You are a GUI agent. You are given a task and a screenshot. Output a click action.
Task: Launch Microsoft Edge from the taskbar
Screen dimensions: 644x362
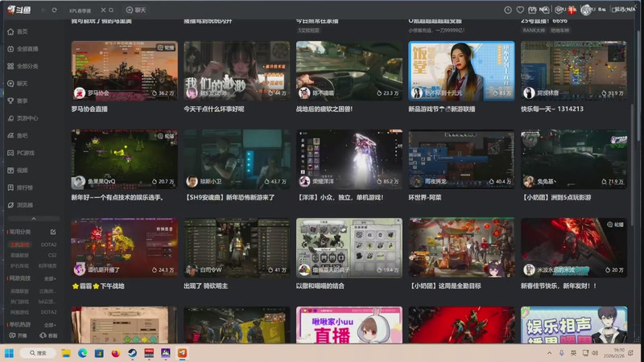[82, 353]
